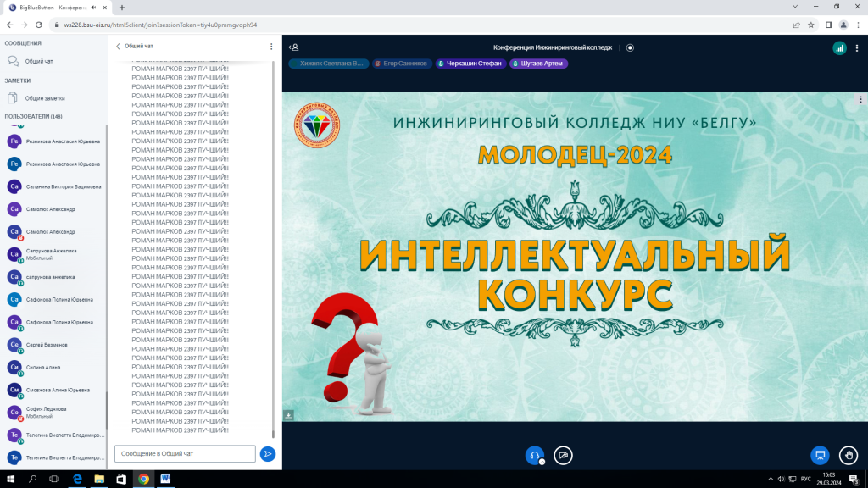Open Microsoft Store from the taskbar

click(x=121, y=480)
